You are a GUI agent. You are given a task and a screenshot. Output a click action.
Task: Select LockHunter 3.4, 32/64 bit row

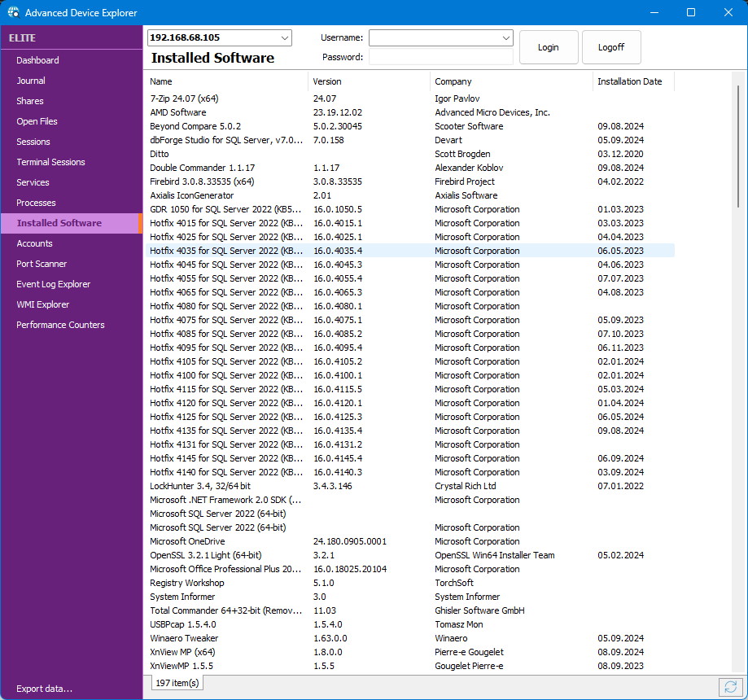[409, 486]
